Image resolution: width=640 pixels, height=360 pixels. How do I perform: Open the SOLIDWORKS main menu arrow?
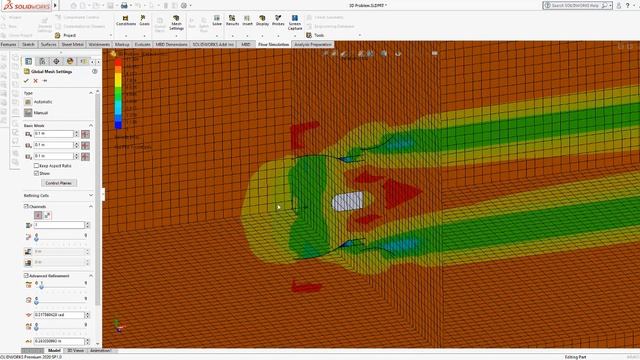(x=56, y=6)
